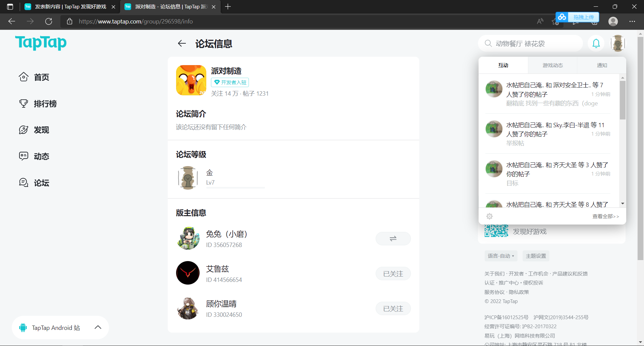644x346 pixels.
Task: Click the notification panel scrollbar
Action: (x=623, y=100)
